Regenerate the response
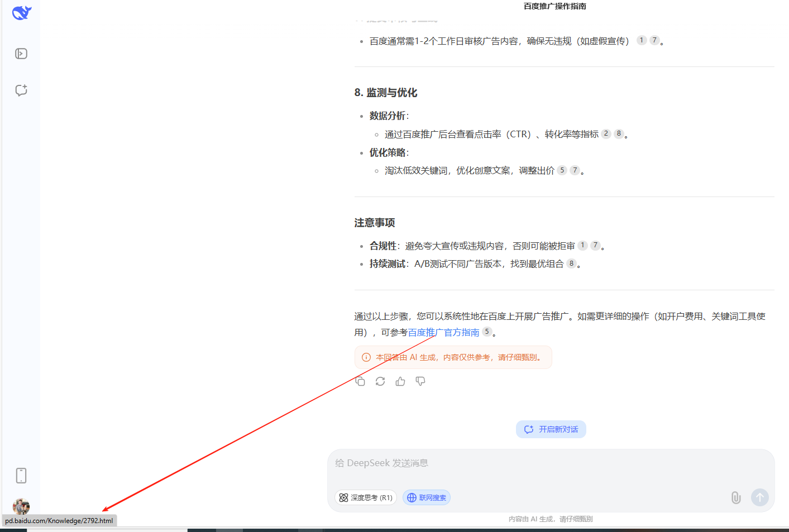 (380, 381)
